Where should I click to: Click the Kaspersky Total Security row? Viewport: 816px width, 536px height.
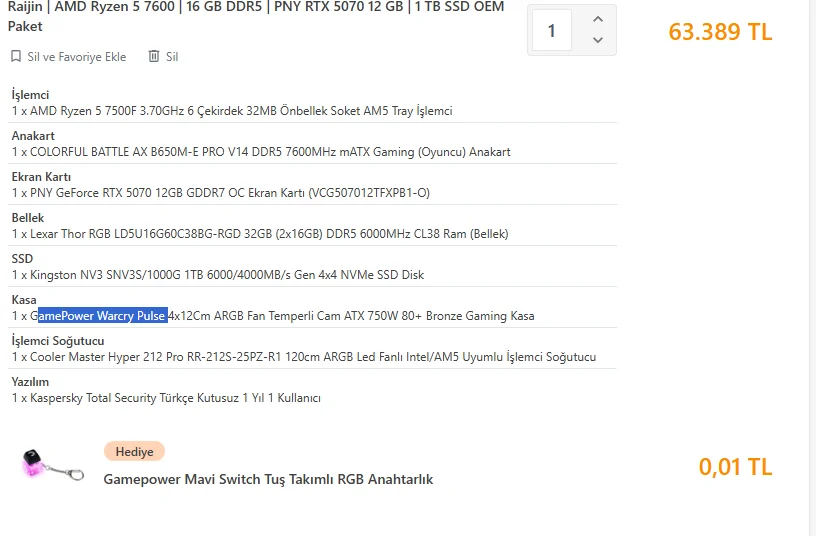pos(166,398)
